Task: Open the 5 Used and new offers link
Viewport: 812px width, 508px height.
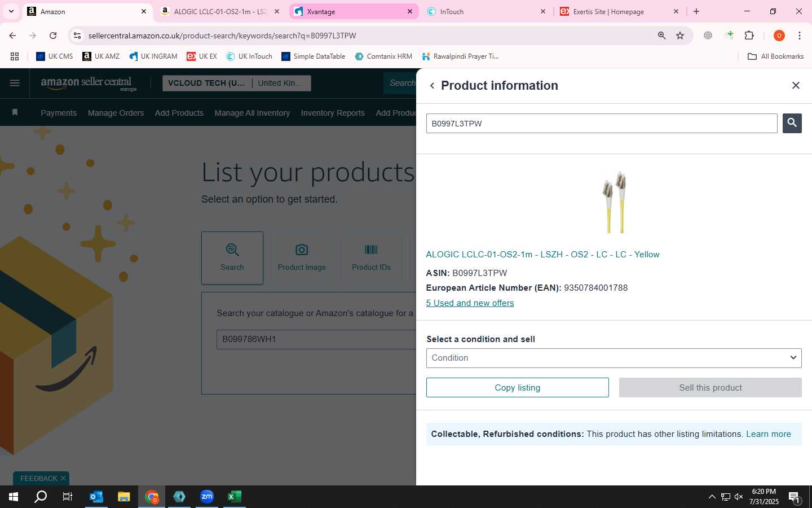Action: tap(470, 303)
